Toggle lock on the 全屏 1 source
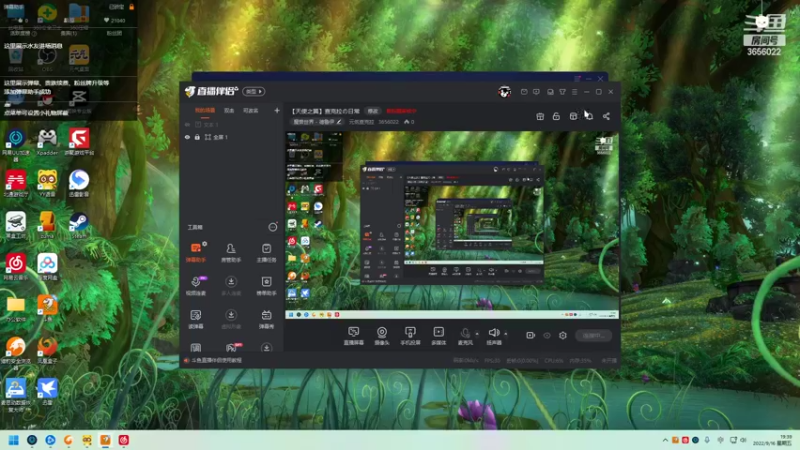 click(x=197, y=137)
